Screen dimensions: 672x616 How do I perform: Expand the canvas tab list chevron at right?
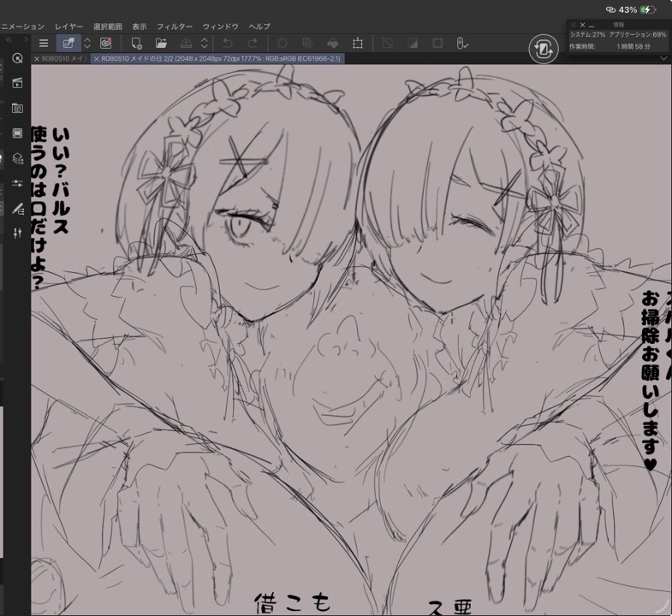[x=663, y=58]
